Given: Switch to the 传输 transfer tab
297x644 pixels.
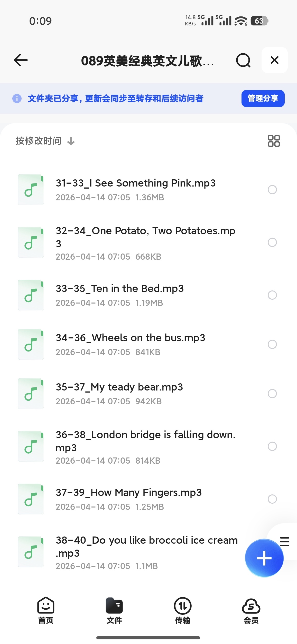Looking at the screenshot, I should [x=183, y=611].
